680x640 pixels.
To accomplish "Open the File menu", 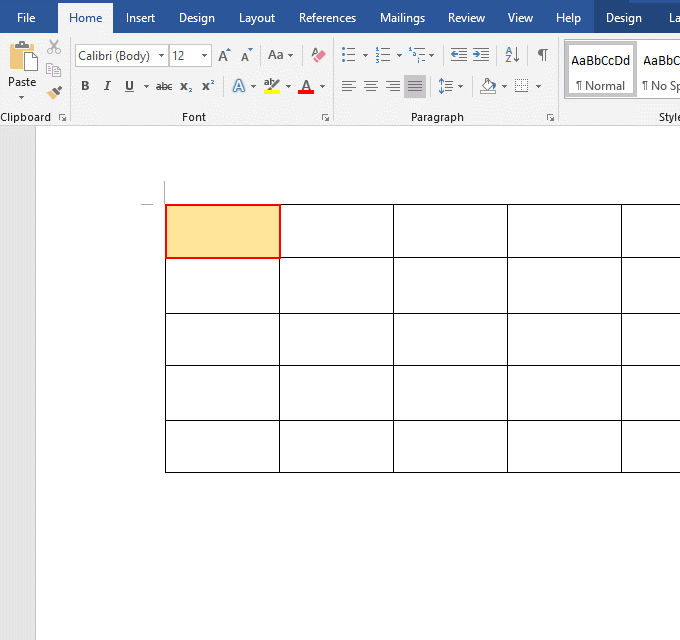I will pos(26,18).
